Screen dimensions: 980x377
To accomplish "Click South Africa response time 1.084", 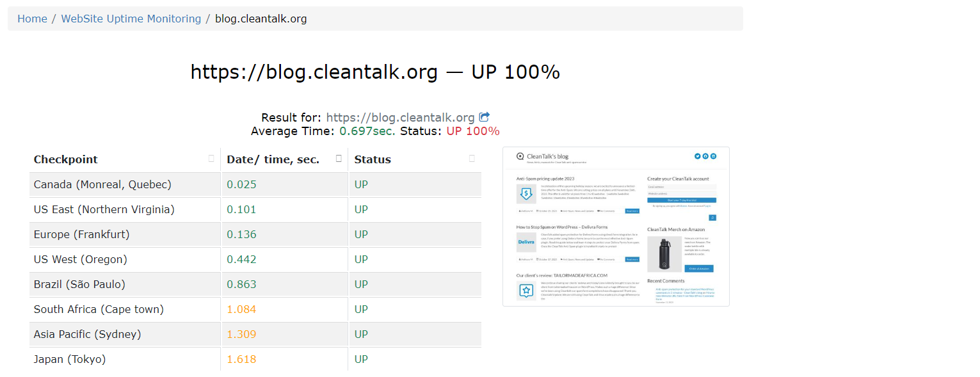I will click(241, 309).
